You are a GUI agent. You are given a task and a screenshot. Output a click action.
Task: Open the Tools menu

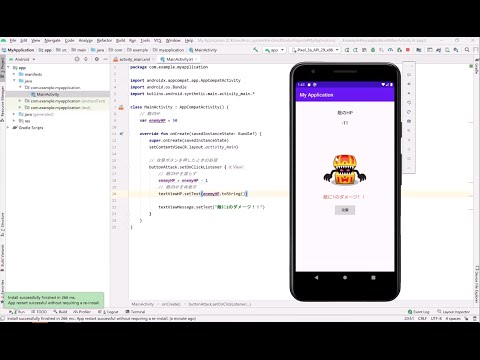tap(145, 40)
